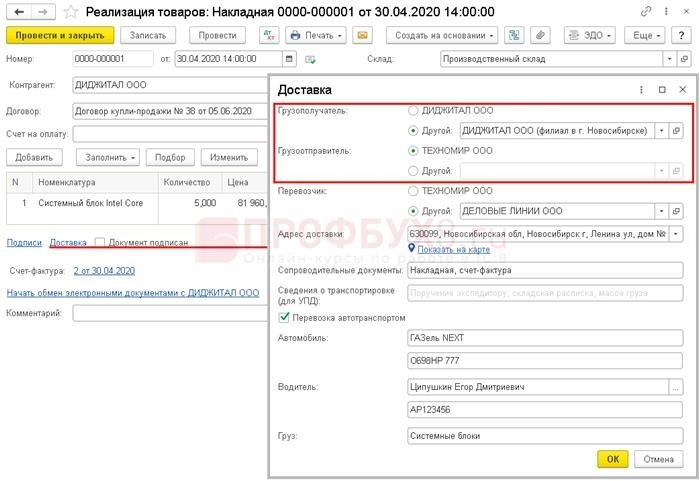Click into the Номер field
Screen dimensions: 700x481
point(112,59)
